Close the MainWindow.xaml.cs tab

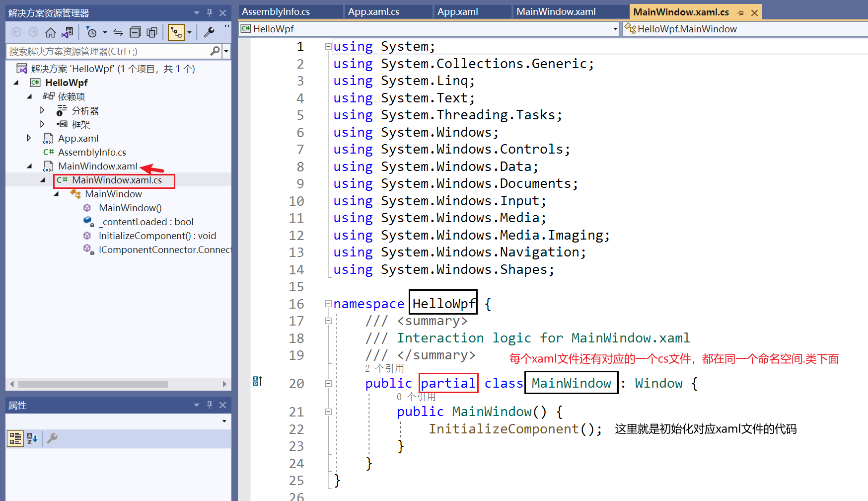[754, 13]
